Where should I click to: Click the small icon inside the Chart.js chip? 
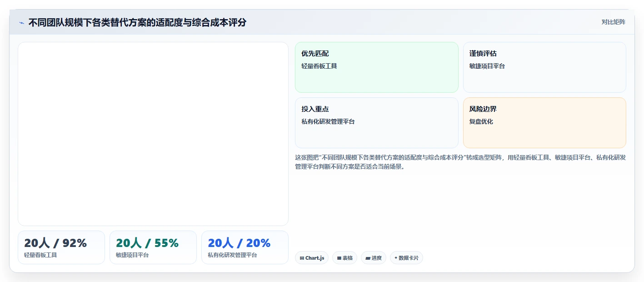pyautogui.click(x=302, y=258)
